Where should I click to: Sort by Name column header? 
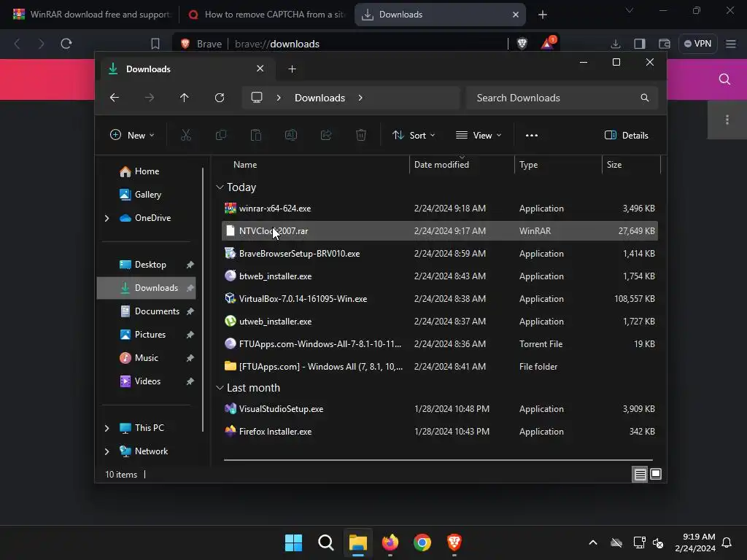pos(245,165)
